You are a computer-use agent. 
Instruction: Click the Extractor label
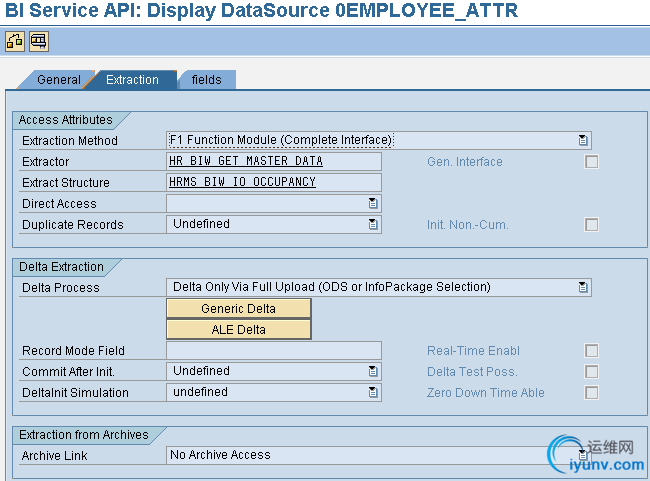point(46,162)
